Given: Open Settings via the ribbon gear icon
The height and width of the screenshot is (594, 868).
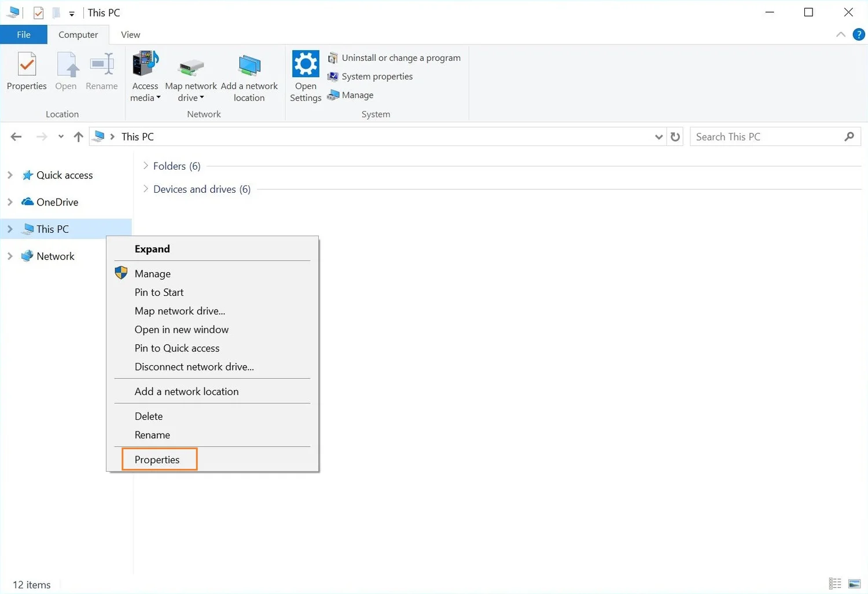Looking at the screenshot, I should (x=305, y=64).
